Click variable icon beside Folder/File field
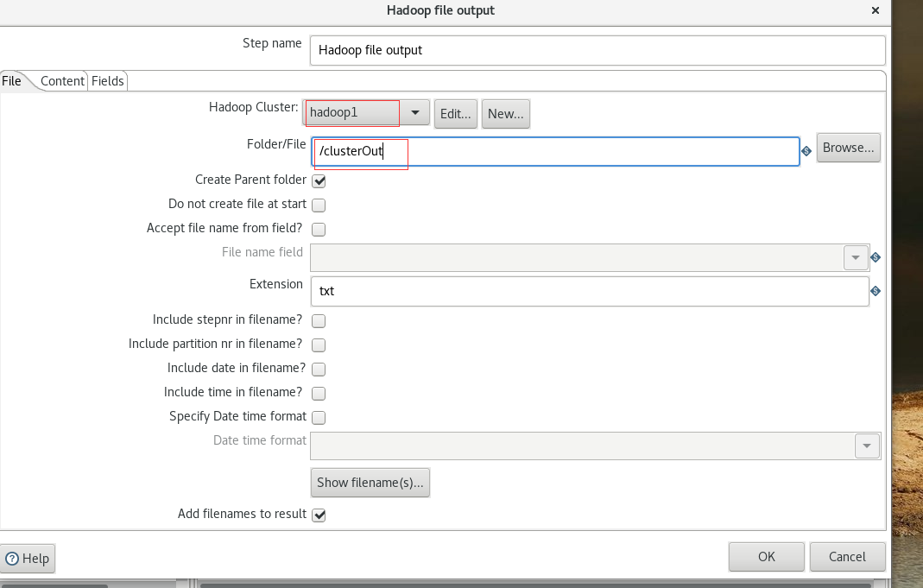The height and width of the screenshot is (588, 923). click(x=806, y=151)
